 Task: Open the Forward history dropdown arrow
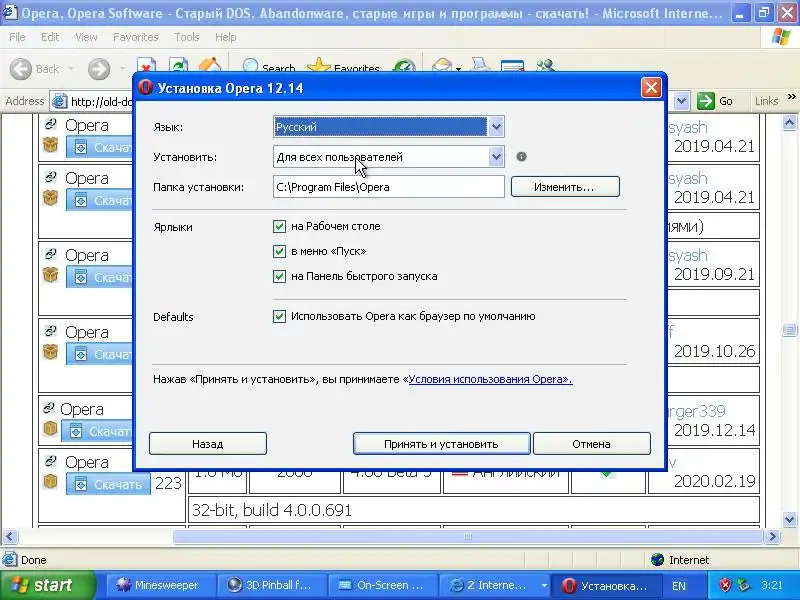122,68
